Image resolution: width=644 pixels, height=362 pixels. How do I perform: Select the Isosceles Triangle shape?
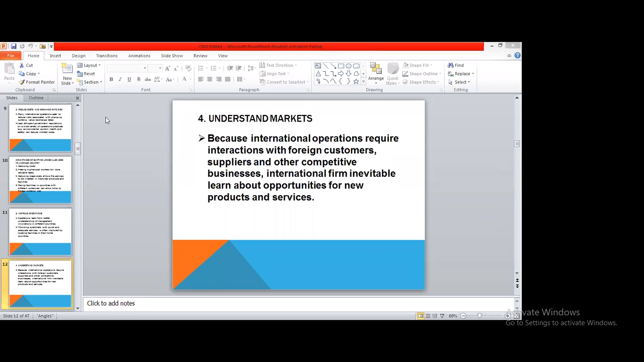tap(318, 74)
